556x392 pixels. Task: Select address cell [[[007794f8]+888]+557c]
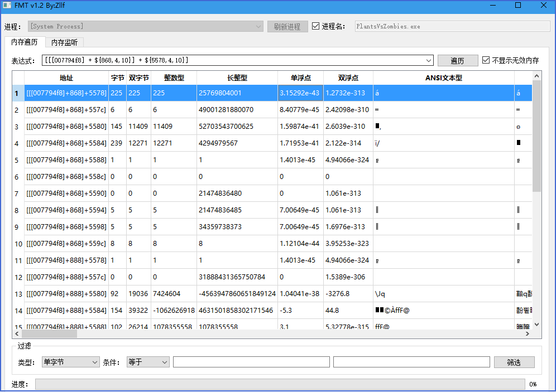tap(66, 277)
